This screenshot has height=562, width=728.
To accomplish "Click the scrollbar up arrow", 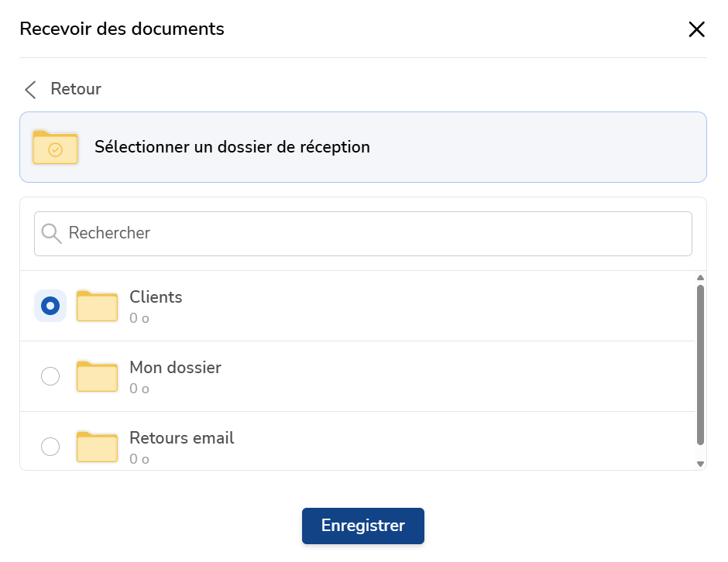I will point(701,278).
